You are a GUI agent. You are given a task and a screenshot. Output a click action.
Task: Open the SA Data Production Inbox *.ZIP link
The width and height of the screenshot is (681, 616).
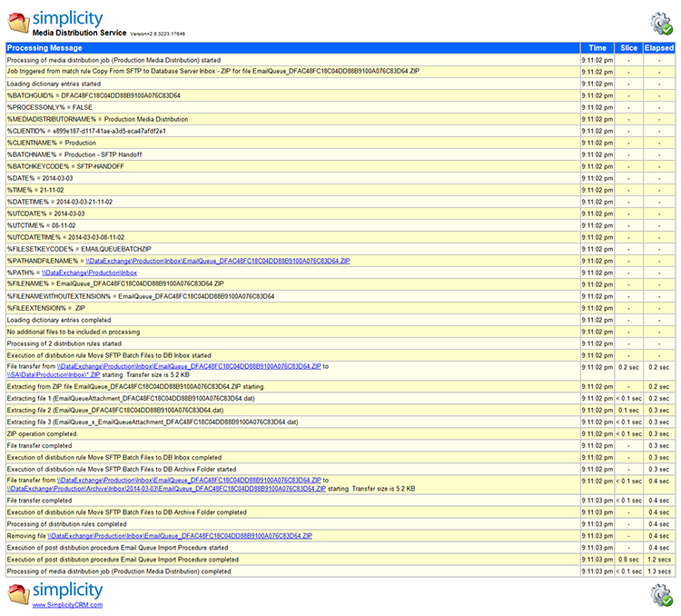click(x=54, y=374)
